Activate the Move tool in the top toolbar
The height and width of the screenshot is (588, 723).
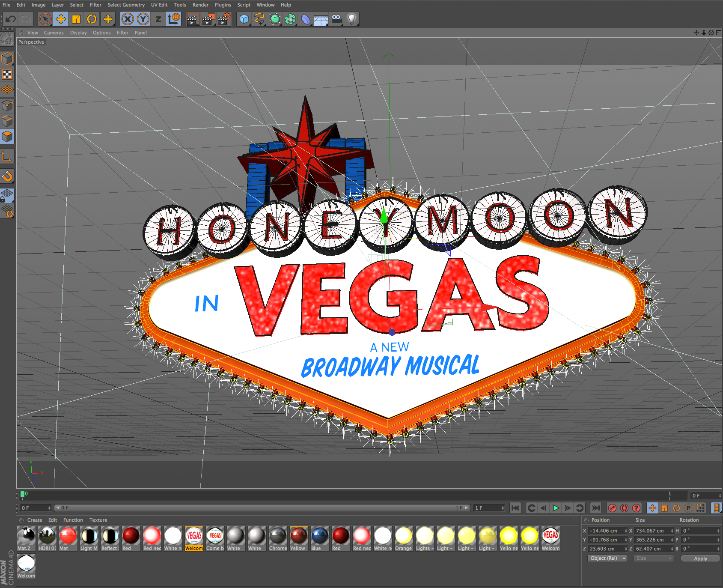61,19
